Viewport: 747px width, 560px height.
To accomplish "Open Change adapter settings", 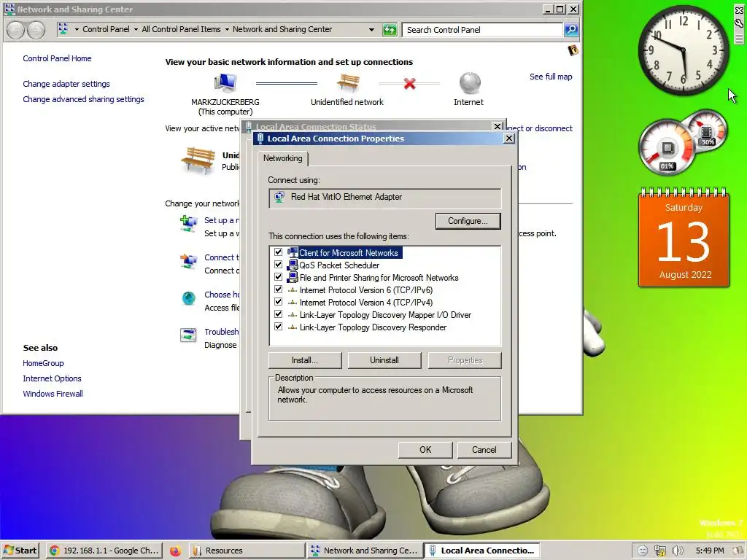I will tap(66, 84).
